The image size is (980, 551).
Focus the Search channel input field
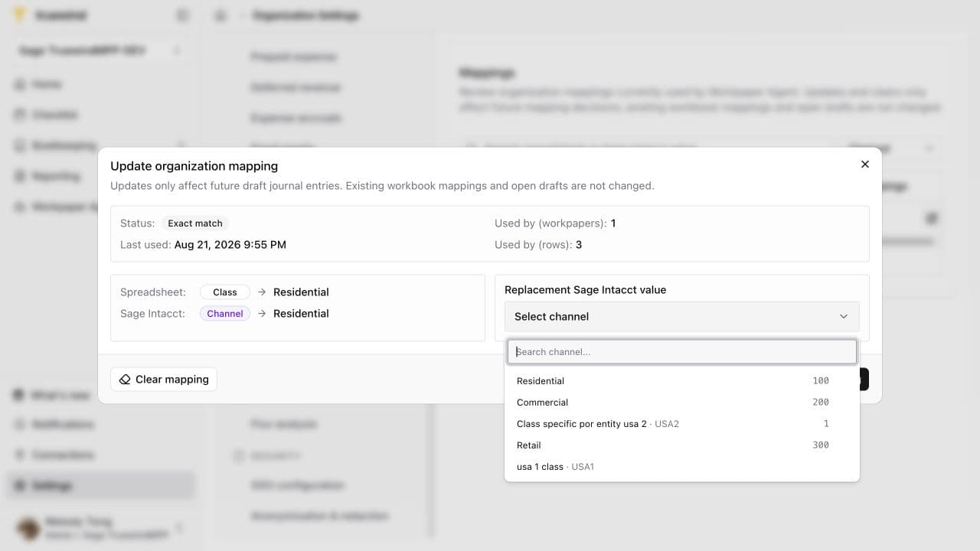point(681,352)
